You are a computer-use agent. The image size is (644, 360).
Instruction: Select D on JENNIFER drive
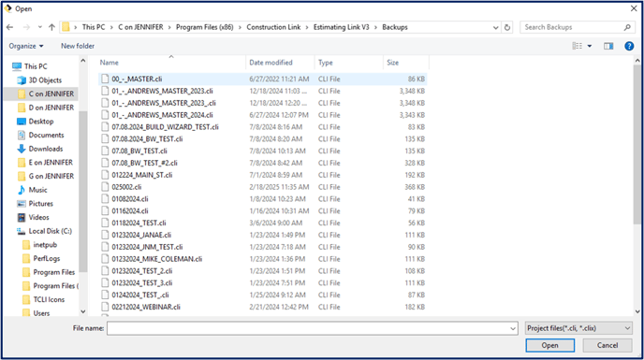tap(51, 108)
